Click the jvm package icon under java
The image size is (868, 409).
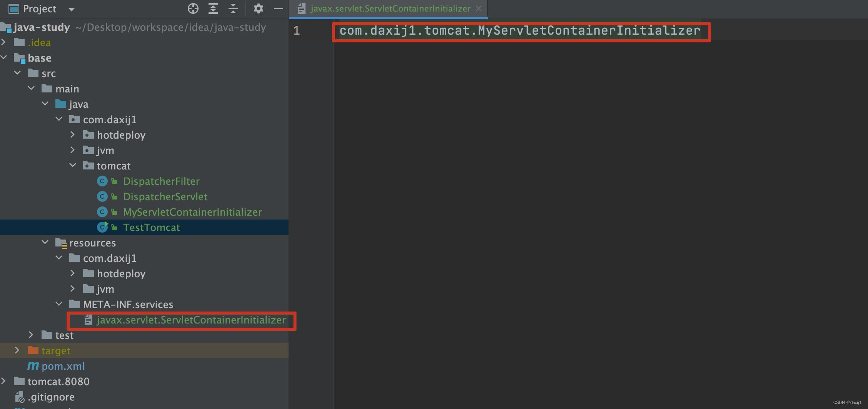(x=88, y=150)
